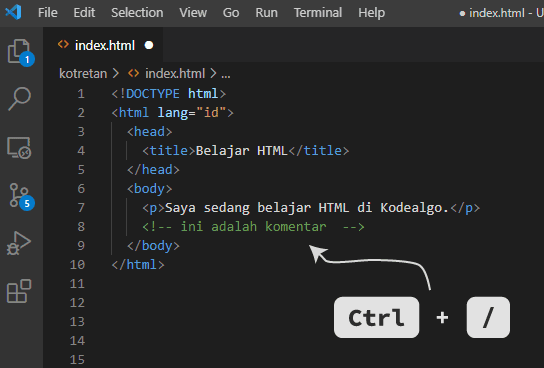Click the opening head tag
Screen dimensions: 544x368
[150, 132]
